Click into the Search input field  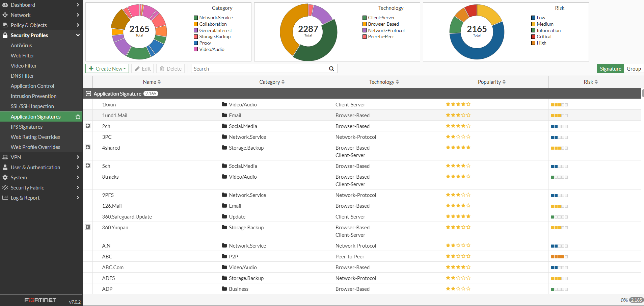tap(259, 69)
